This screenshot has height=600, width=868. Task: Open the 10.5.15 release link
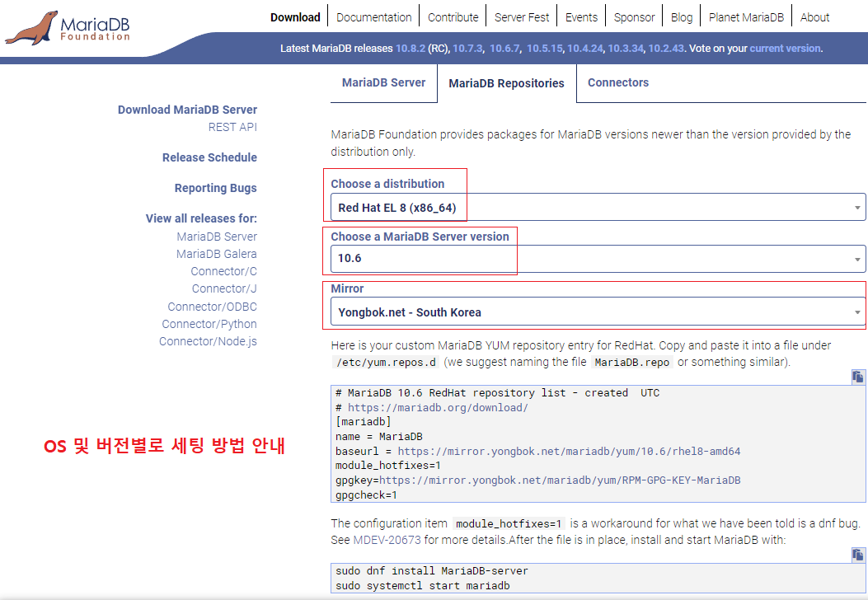pos(544,48)
